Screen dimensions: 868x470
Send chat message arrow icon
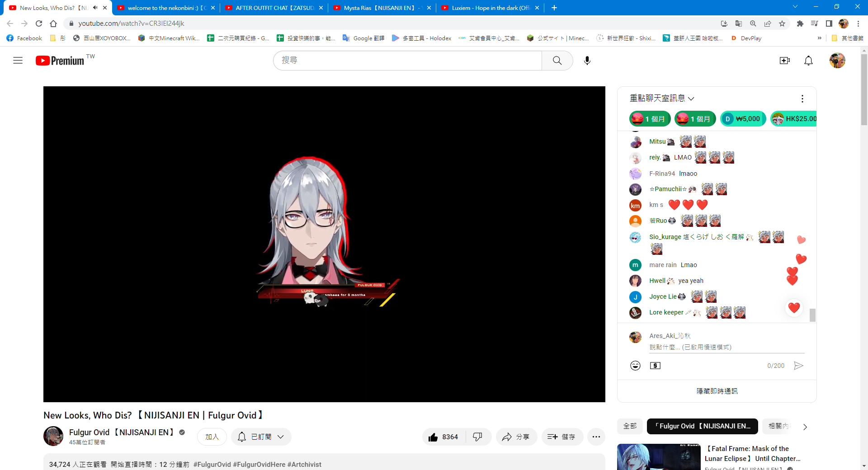[x=798, y=366]
